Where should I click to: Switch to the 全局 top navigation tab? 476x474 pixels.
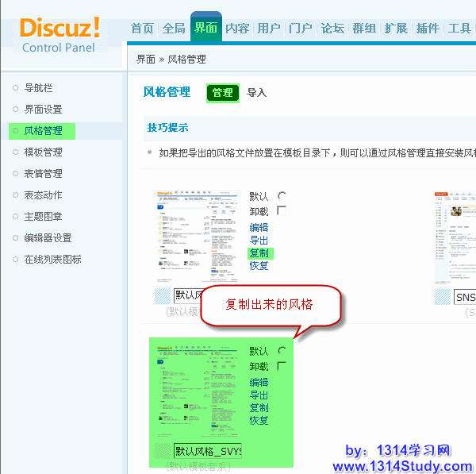pyautogui.click(x=174, y=28)
